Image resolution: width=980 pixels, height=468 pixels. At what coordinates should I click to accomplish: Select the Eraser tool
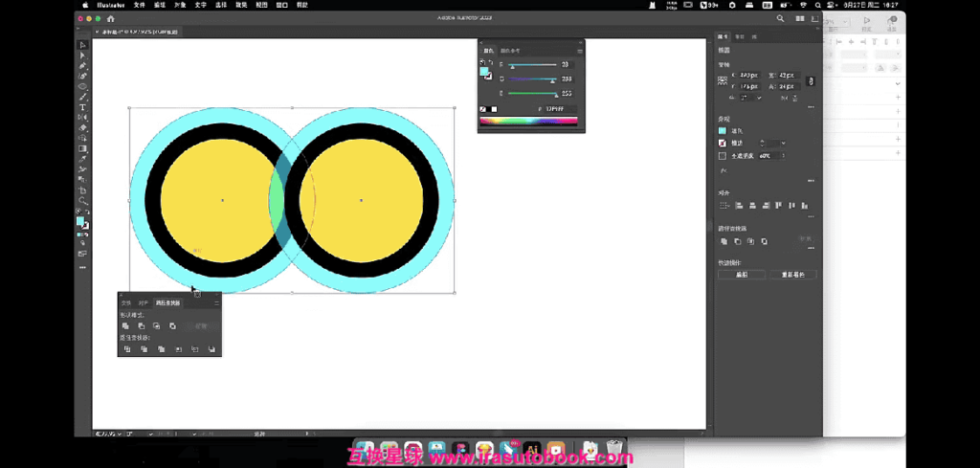pyautogui.click(x=82, y=128)
